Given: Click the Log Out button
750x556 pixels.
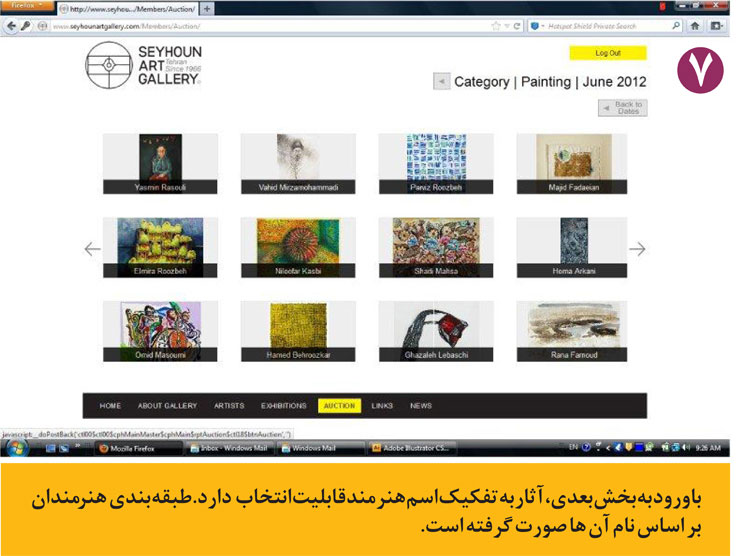Looking at the screenshot, I should tap(607, 52).
